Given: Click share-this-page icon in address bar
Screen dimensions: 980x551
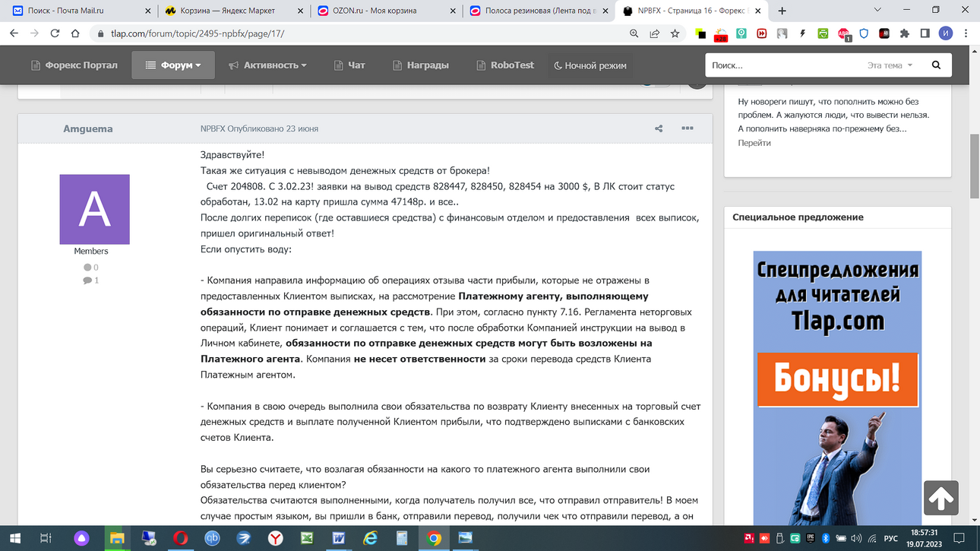Looking at the screenshot, I should 654,33.
